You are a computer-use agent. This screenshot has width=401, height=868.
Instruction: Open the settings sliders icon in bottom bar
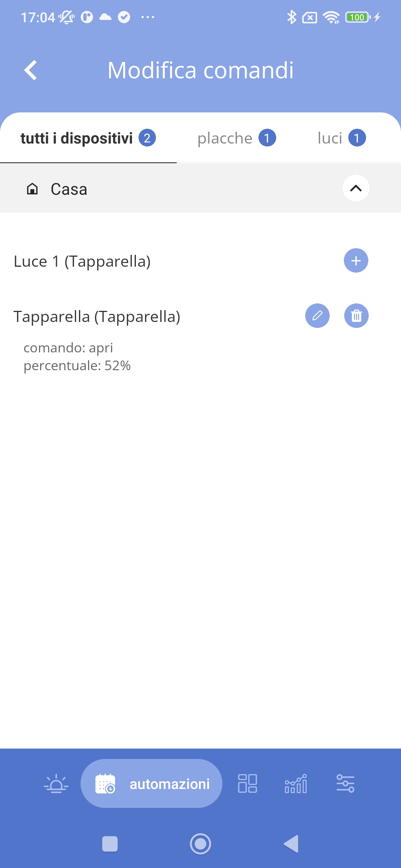[x=345, y=783]
